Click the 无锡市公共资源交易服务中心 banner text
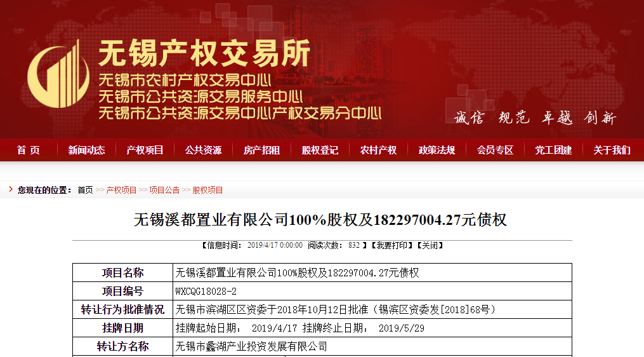The width and height of the screenshot is (644, 357). [200, 97]
